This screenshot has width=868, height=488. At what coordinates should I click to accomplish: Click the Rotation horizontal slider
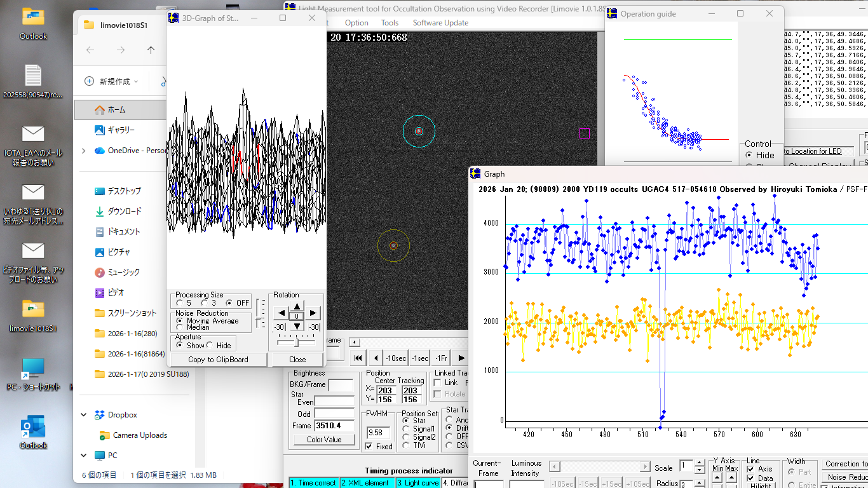[296, 342]
